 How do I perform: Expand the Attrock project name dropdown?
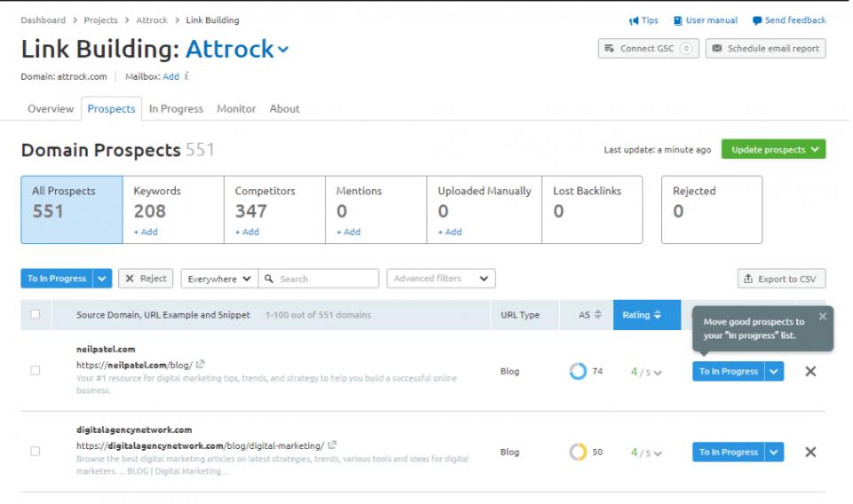pyautogui.click(x=283, y=50)
